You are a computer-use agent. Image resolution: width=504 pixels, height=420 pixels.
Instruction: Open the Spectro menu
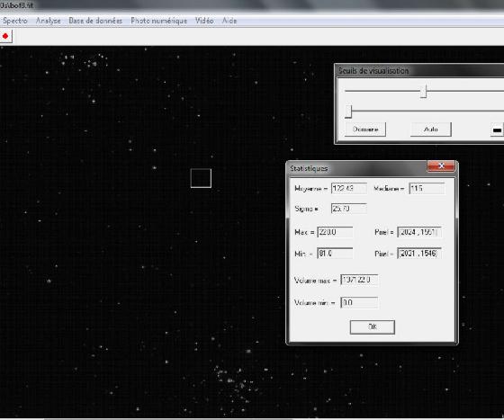pyautogui.click(x=14, y=21)
